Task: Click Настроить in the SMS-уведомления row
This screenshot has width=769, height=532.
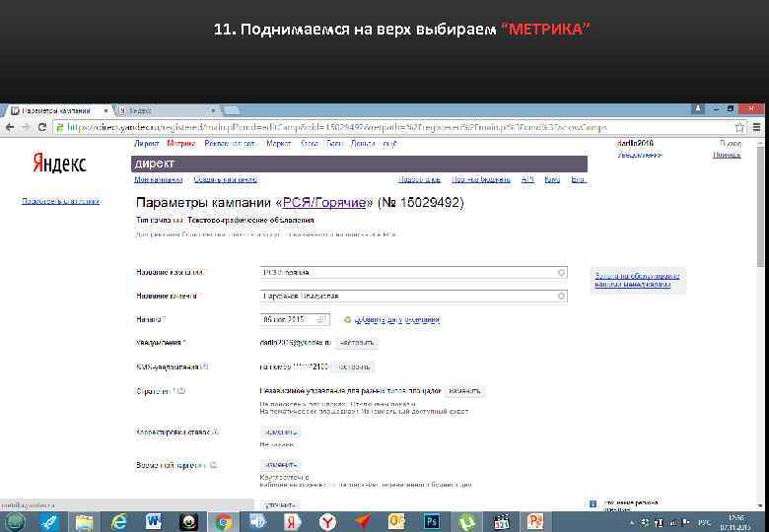Action: pyautogui.click(x=352, y=366)
